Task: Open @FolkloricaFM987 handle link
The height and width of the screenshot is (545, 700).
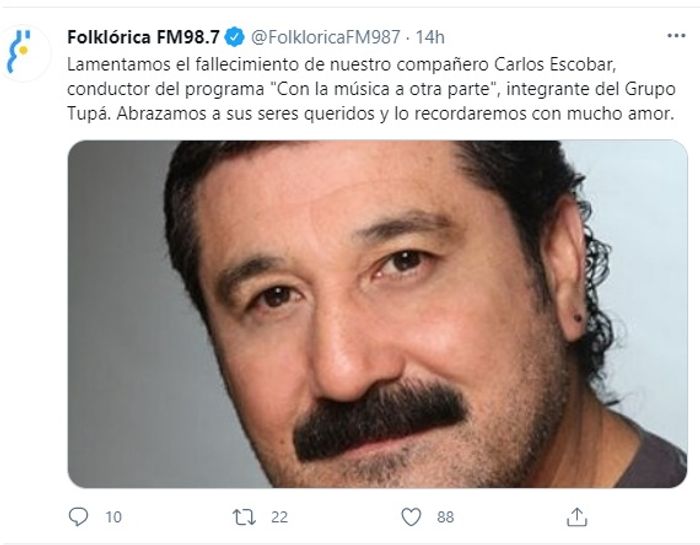Action: 325,37
